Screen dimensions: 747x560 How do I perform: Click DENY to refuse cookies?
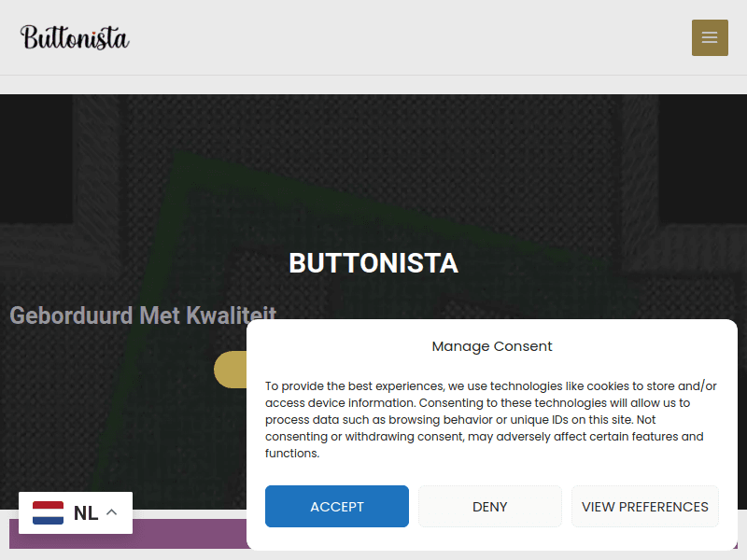[x=490, y=506]
